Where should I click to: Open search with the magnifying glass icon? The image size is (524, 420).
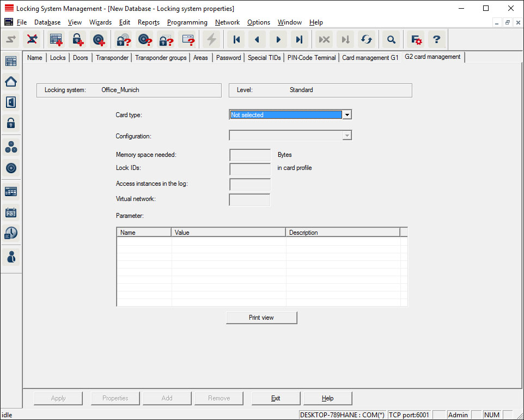(x=391, y=39)
